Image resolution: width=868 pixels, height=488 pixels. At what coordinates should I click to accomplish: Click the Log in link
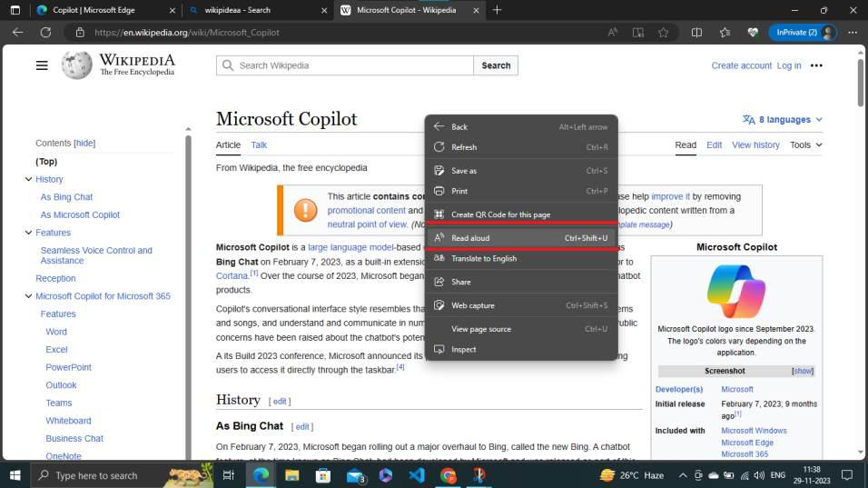coord(789,65)
